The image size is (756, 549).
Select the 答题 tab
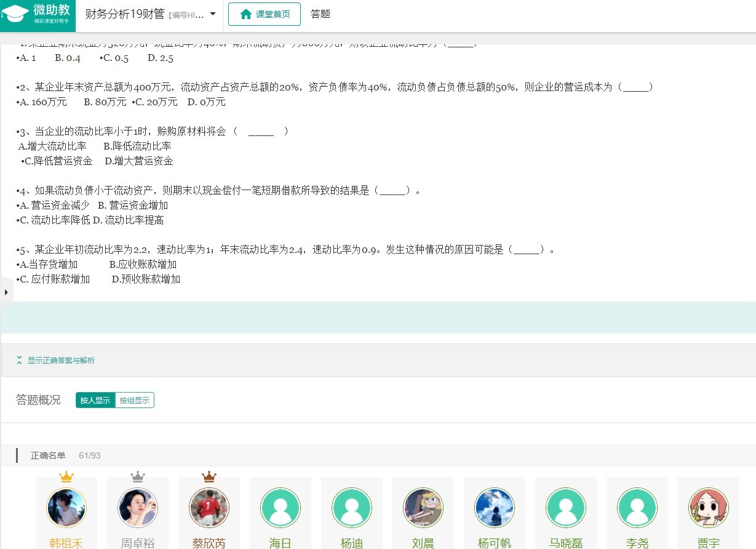pos(320,14)
